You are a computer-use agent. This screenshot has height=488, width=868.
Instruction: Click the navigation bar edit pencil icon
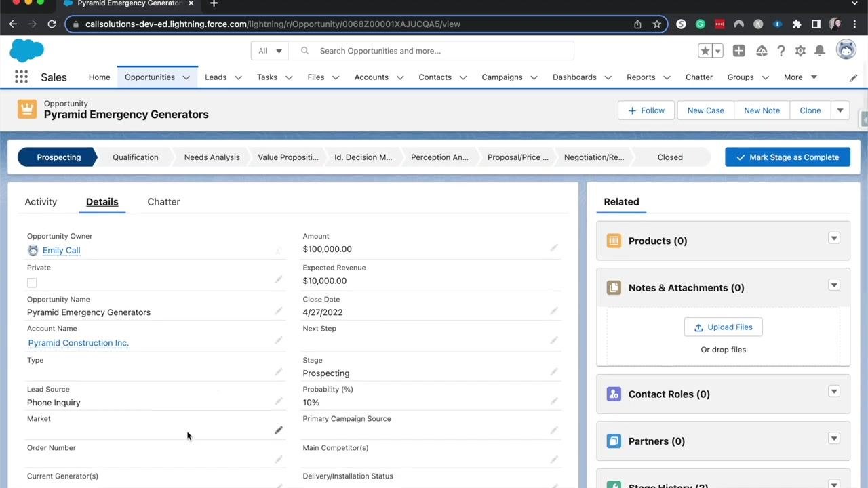[853, 78]
